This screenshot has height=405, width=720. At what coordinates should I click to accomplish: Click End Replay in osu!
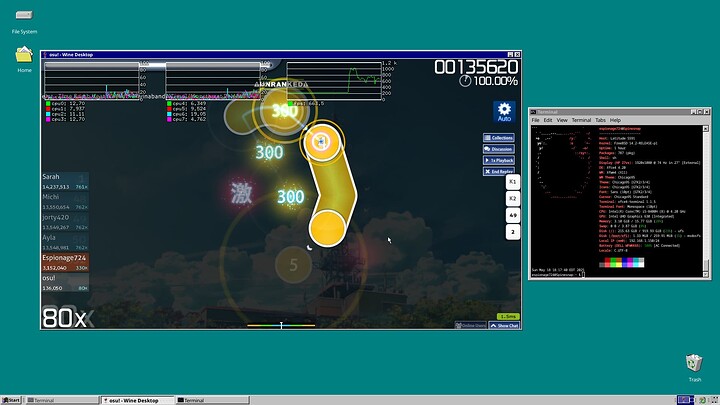click(x=499, y=171)
